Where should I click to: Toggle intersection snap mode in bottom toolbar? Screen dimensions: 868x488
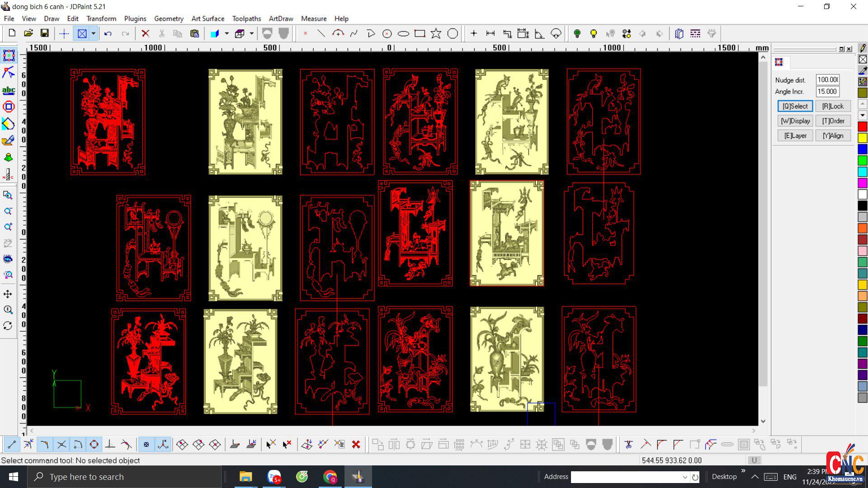tap(61, 445)
